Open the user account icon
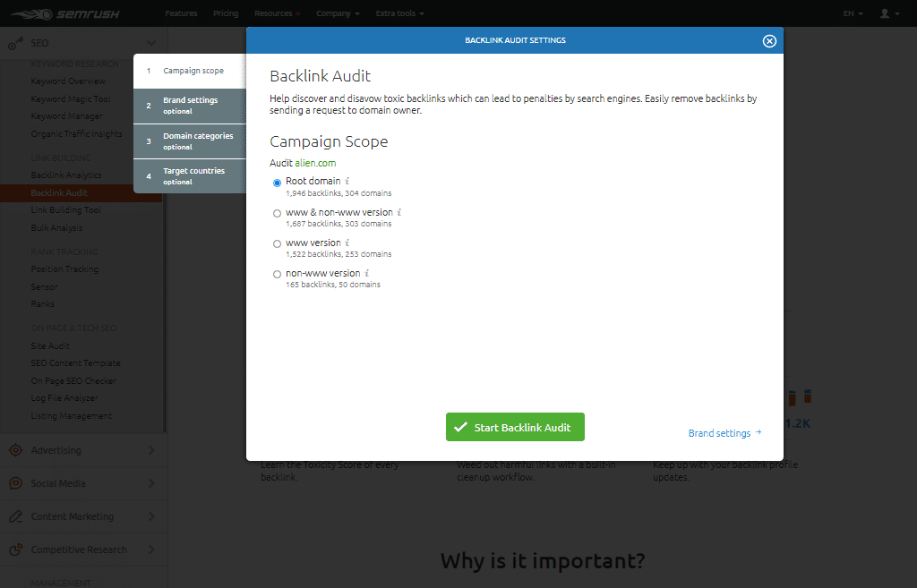The image size is (917, 588). [886, 13]
